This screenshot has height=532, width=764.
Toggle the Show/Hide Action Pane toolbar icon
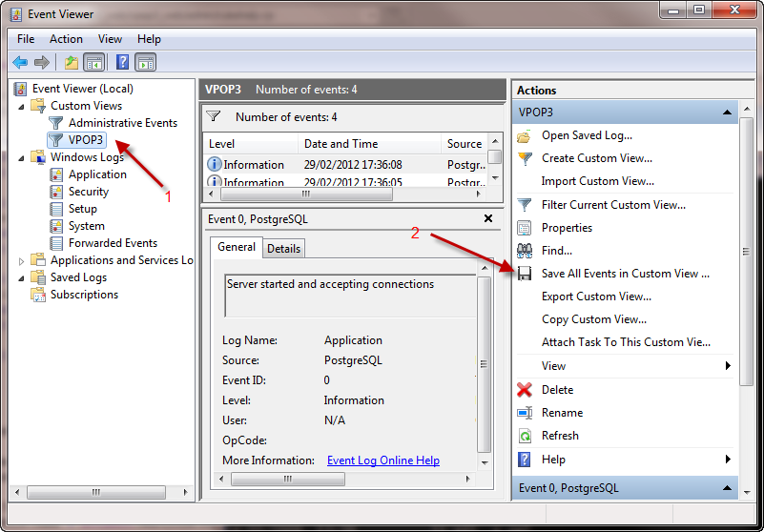click(x=146, y=62)
